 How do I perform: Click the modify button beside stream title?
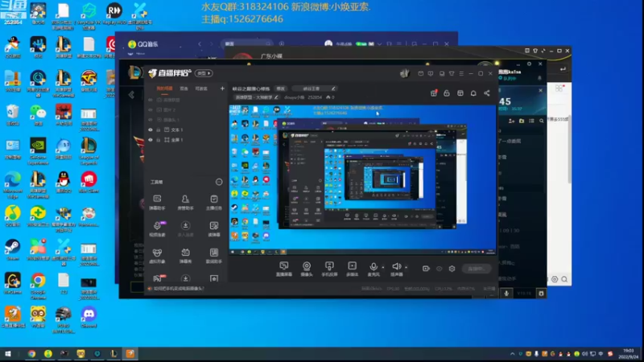coord(281,88)
